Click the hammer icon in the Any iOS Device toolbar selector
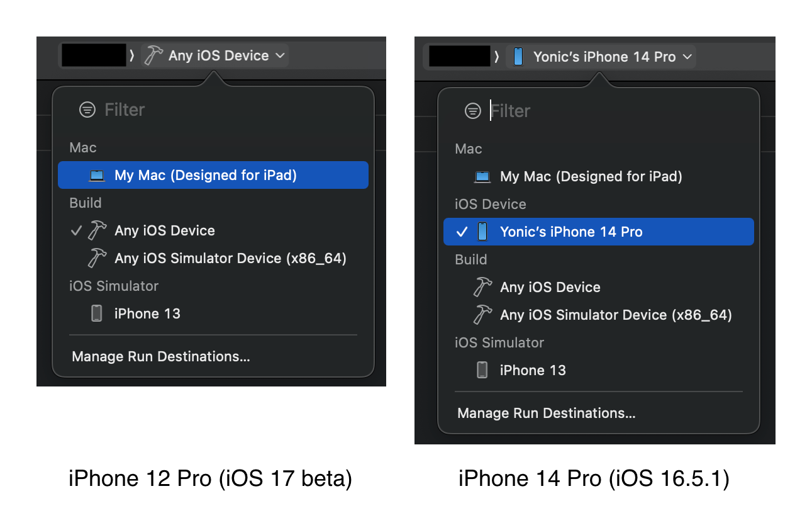 pos(153,55)
